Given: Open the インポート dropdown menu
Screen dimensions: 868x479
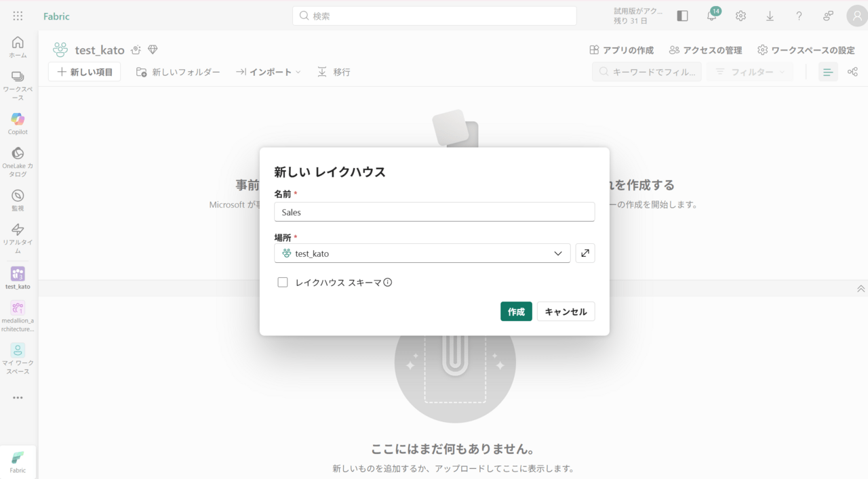Looking at the screenshot, I should 269,72.
